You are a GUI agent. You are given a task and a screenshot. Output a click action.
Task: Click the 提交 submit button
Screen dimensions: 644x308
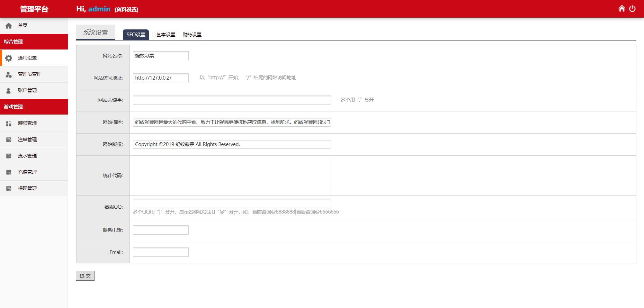[x=85, y=276]
